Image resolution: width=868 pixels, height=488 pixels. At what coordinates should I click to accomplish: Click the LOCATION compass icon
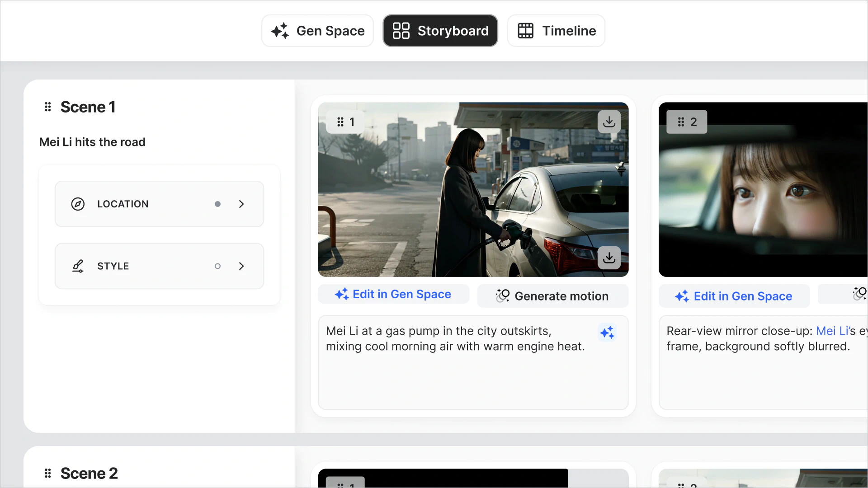78,204
